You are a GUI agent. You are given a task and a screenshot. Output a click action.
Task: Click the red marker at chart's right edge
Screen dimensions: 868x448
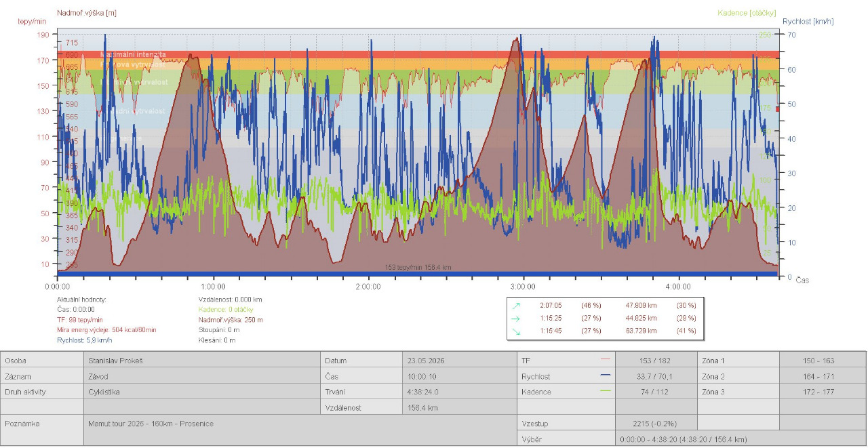(x=778, y=109)
